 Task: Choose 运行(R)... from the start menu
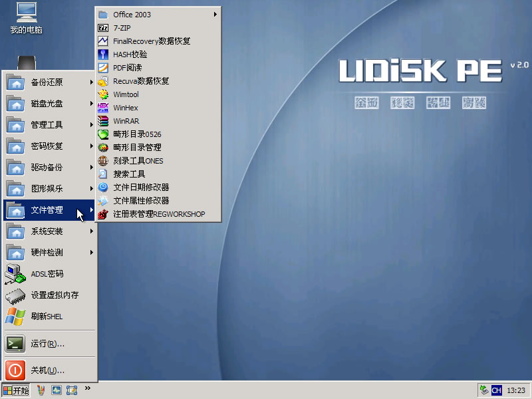click(x=49, y=344)
